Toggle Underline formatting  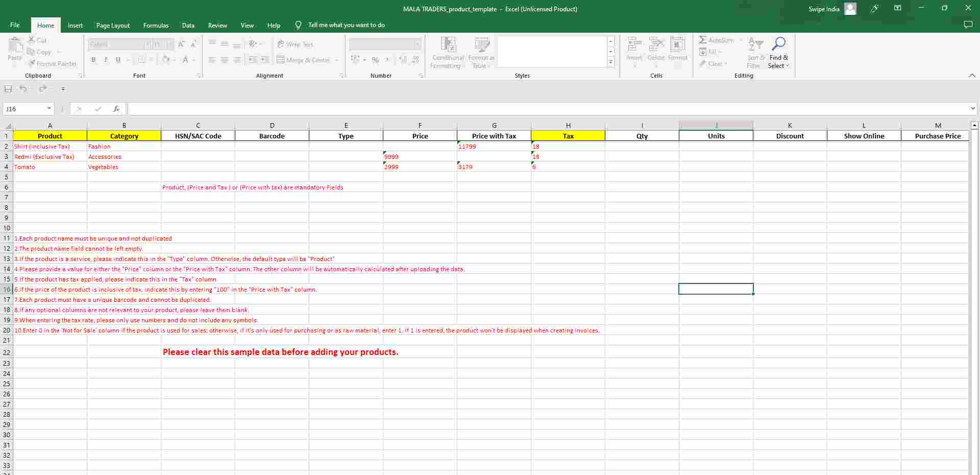(118, 60)
